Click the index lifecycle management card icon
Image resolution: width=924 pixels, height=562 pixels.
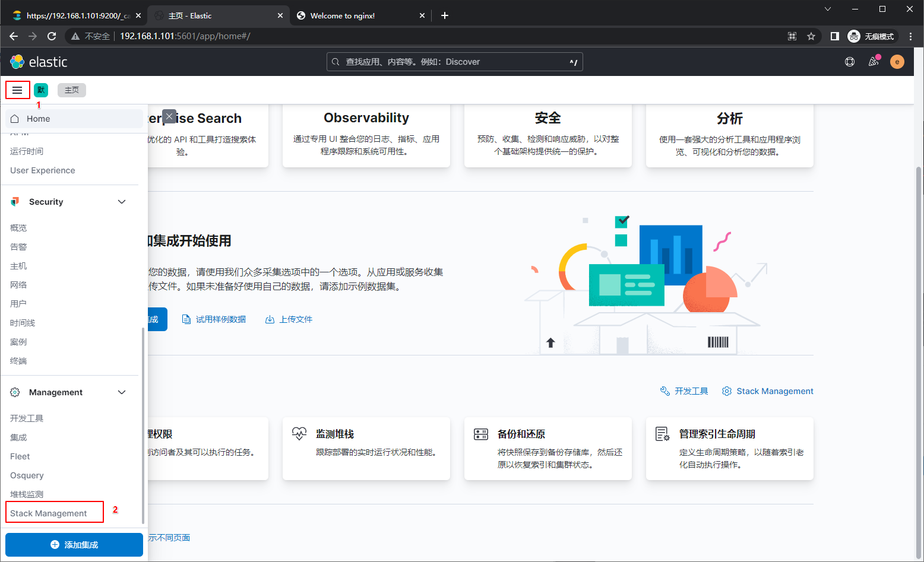click(663, 434)
